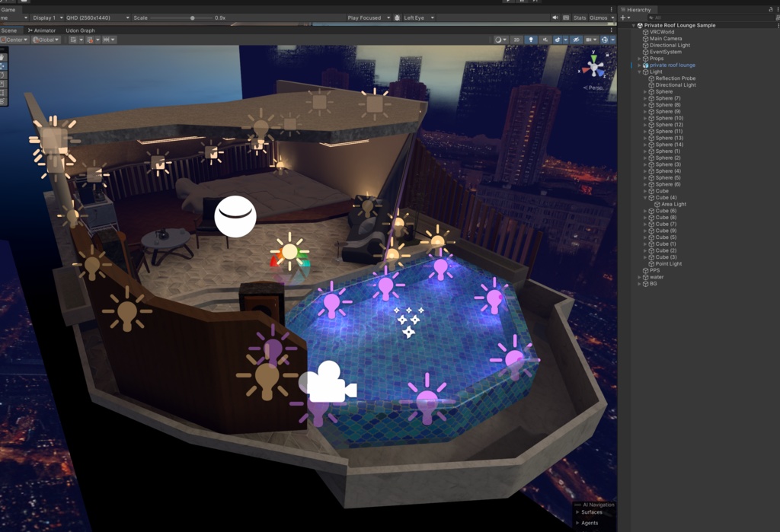Toggle Gizmos in the Game view

click(597, 17)
